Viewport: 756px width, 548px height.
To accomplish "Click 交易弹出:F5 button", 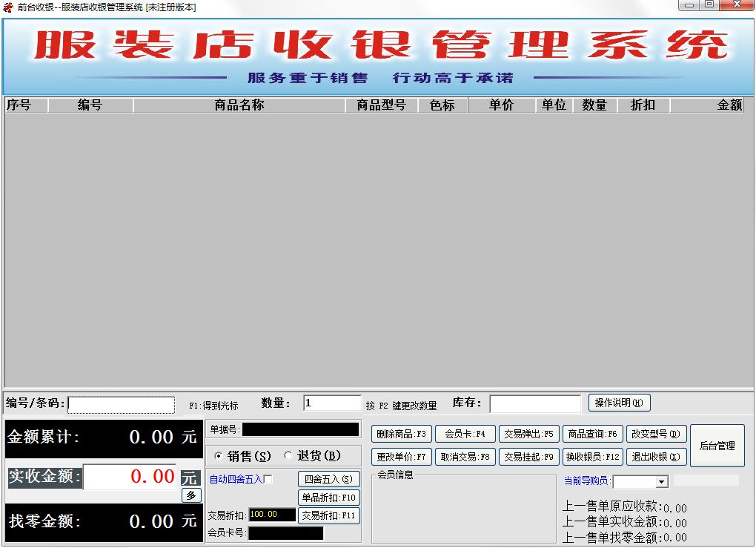I will [x=528, y=434].
